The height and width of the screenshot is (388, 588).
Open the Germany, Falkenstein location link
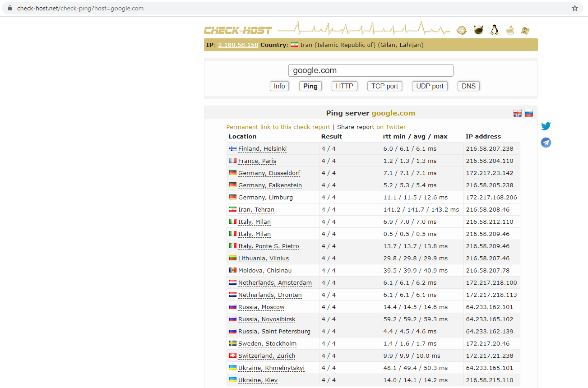click(x=270, y=185)
